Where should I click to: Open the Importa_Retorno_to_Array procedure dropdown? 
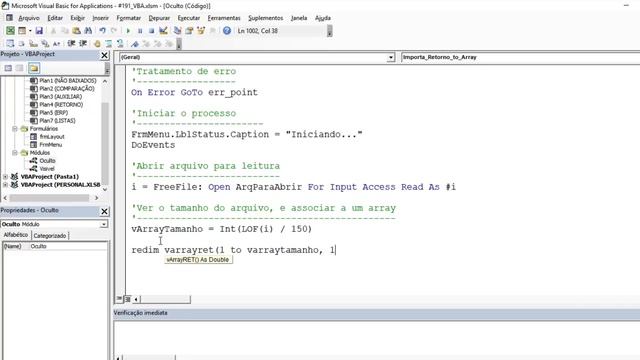tap(520, 58)
